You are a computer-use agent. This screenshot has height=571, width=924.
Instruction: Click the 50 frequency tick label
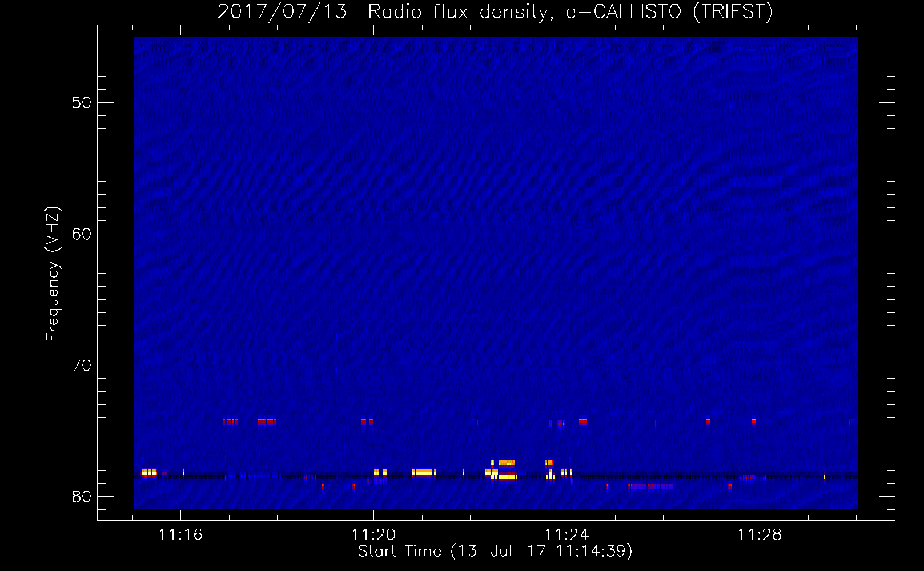click(82, 103)
